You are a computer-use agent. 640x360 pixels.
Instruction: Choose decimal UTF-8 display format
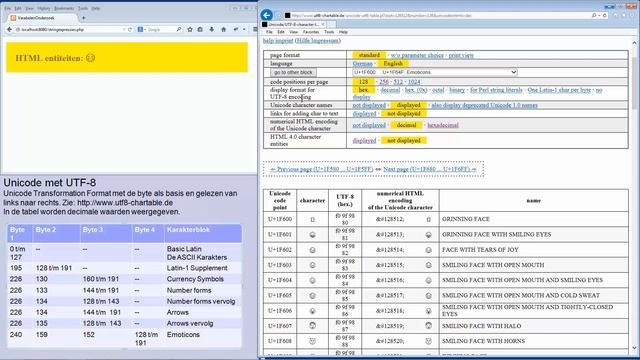point(390,90)
